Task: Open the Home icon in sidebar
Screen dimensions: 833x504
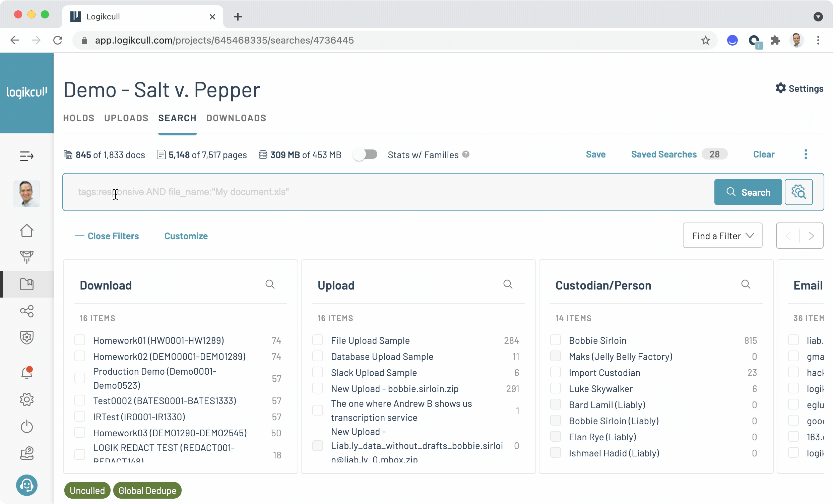Action: tap(26, 231)
